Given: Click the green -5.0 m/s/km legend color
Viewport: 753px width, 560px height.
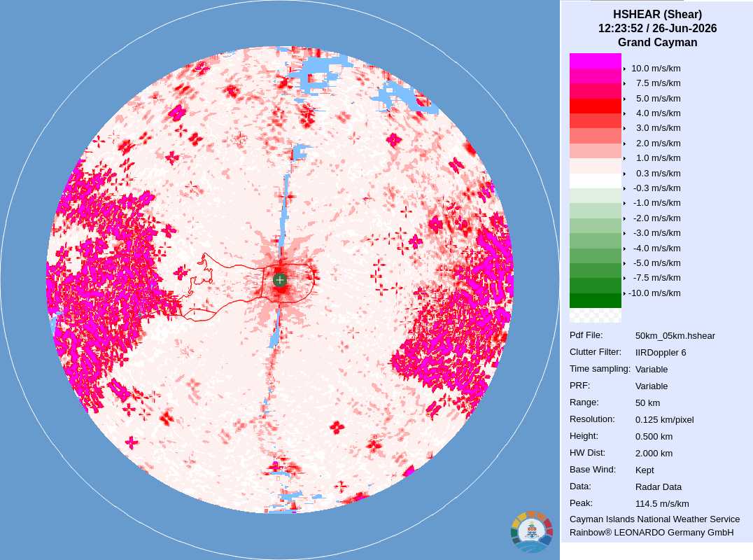Looking at the screenshot, I should [595, 255].
